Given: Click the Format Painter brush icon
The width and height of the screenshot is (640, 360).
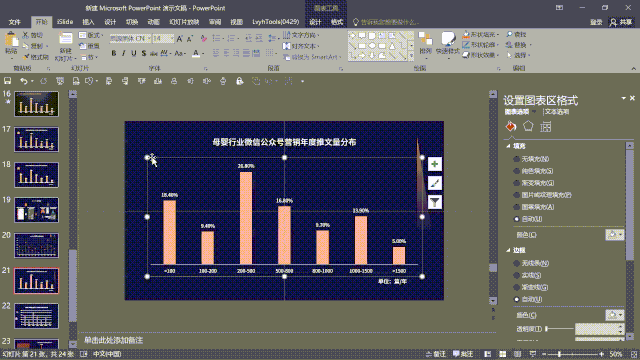Looking at the screenshot, I should (x=26, y=56).
